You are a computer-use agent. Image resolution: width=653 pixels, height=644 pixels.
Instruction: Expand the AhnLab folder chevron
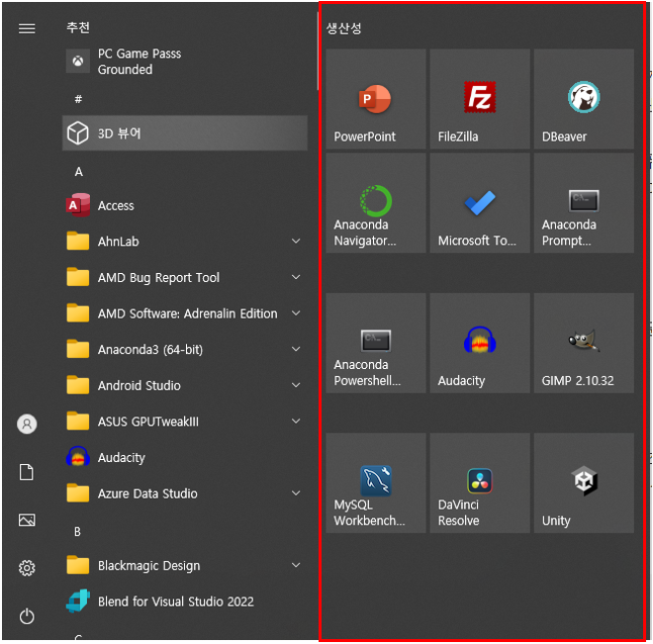coord(296,241)
